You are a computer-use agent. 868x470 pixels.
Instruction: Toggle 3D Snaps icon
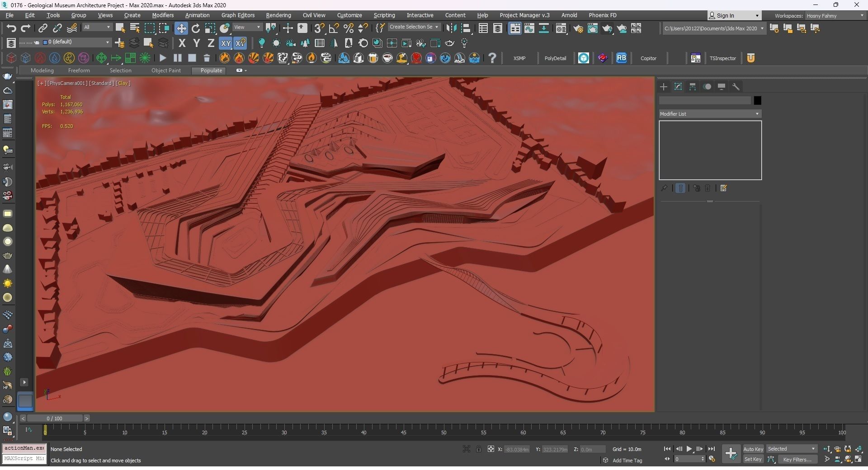click(319, 28)
